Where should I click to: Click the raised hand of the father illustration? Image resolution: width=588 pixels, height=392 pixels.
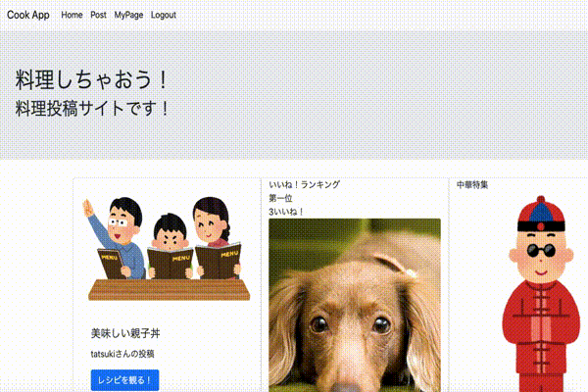coord(88,209)
